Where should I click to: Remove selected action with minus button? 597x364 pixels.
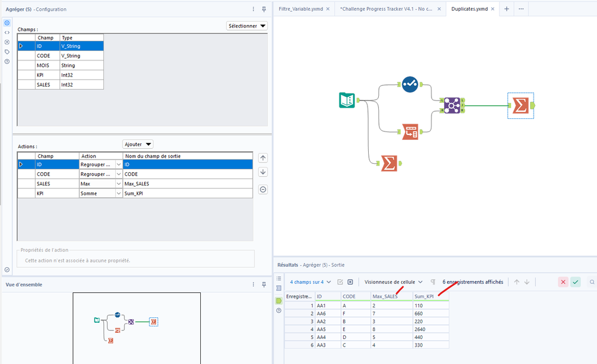(263, 189)
